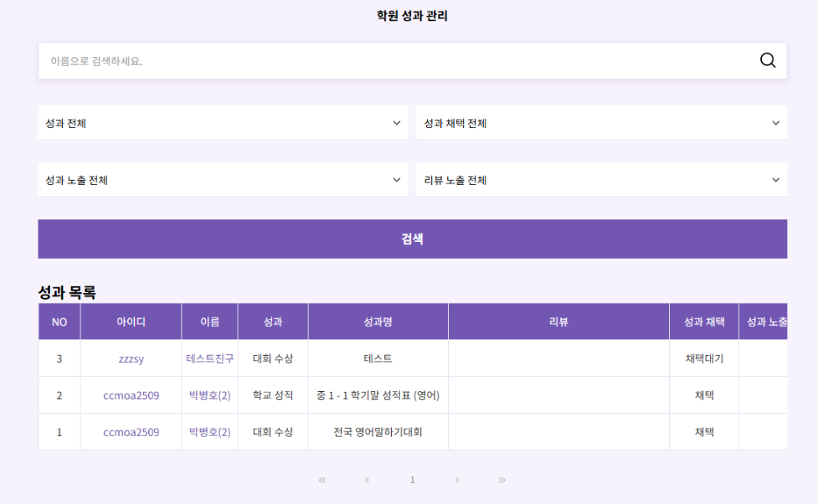This screenshot has height=504, width=818.
Task: Jump to last page with double-right arrow
Action: tap(502, 480)
